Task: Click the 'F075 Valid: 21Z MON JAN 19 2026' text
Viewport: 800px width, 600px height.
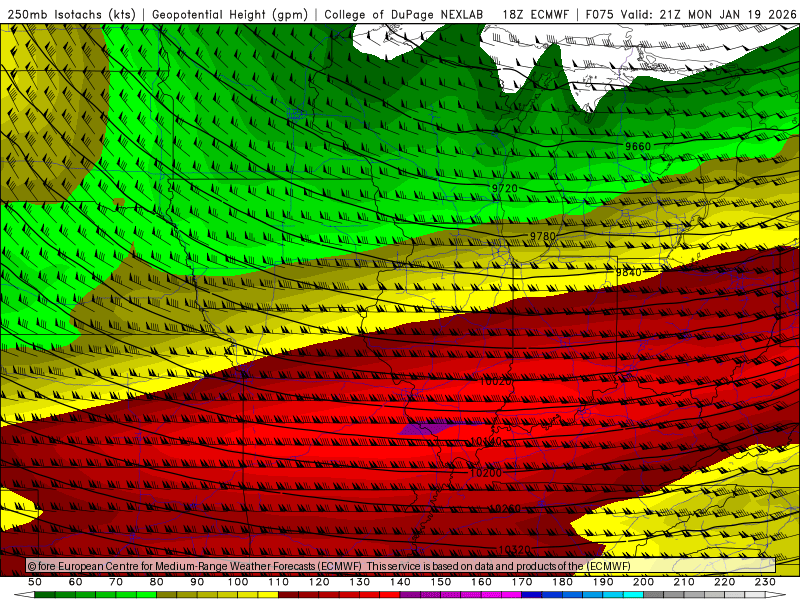Action: point(691,14)
